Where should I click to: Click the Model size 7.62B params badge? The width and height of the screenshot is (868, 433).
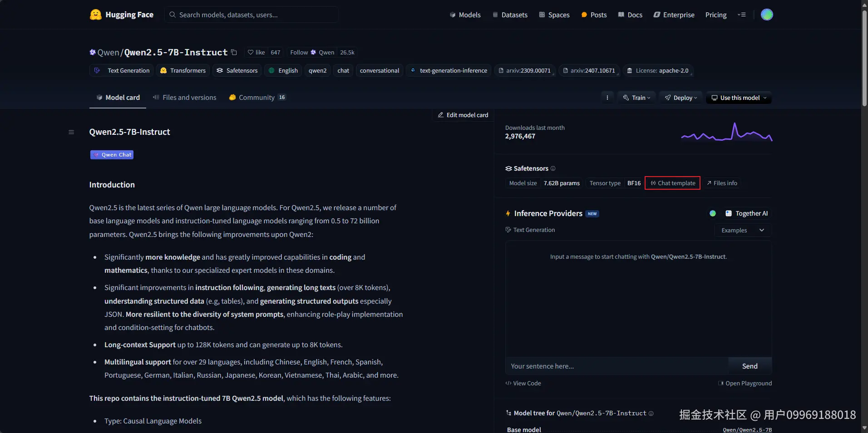(x=544, y=183)
